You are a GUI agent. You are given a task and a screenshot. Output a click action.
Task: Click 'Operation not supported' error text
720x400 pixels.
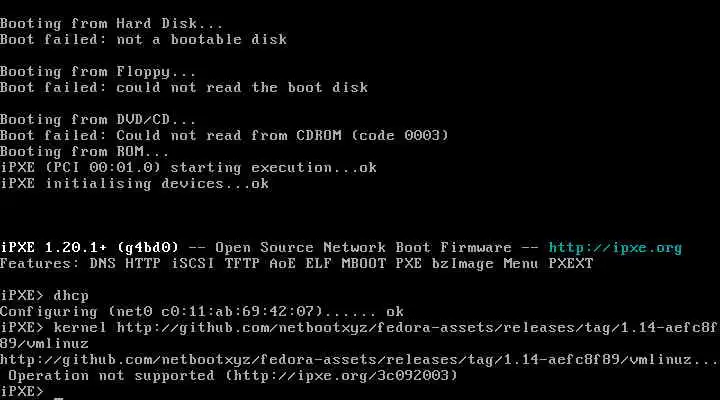click(112, 376)
